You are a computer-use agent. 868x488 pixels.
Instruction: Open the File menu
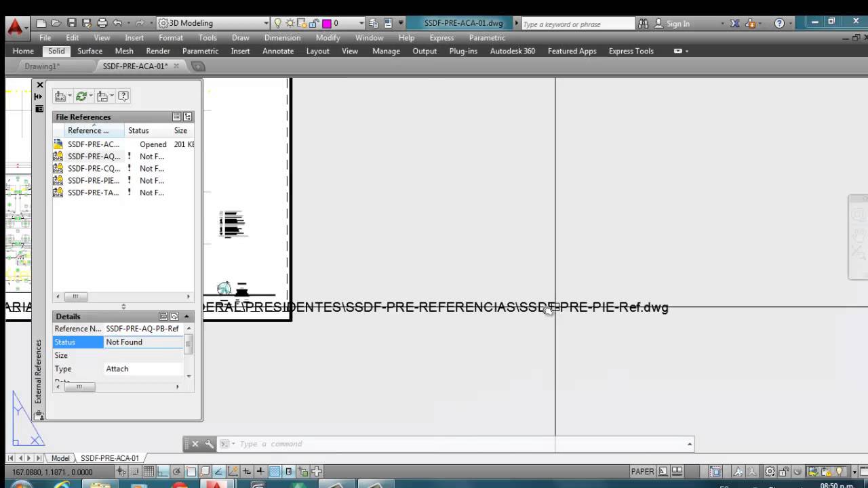45,38
